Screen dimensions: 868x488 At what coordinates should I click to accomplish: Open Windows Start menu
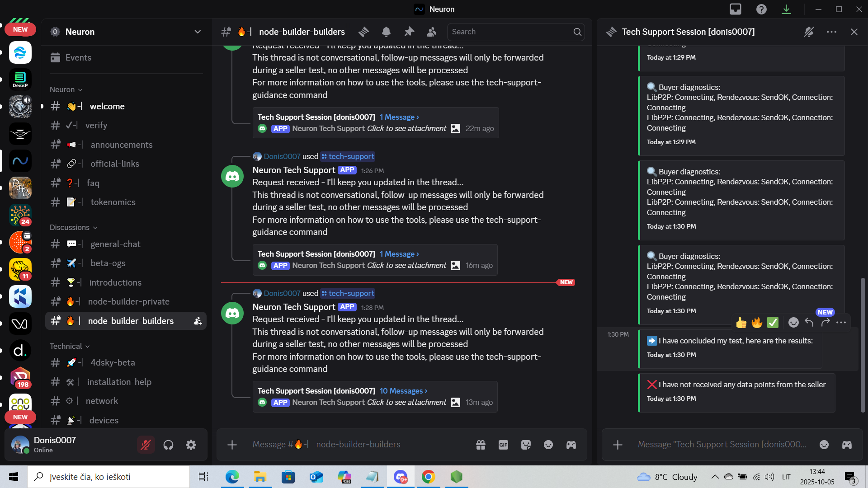pyautogui.click(x=14, y=477)
